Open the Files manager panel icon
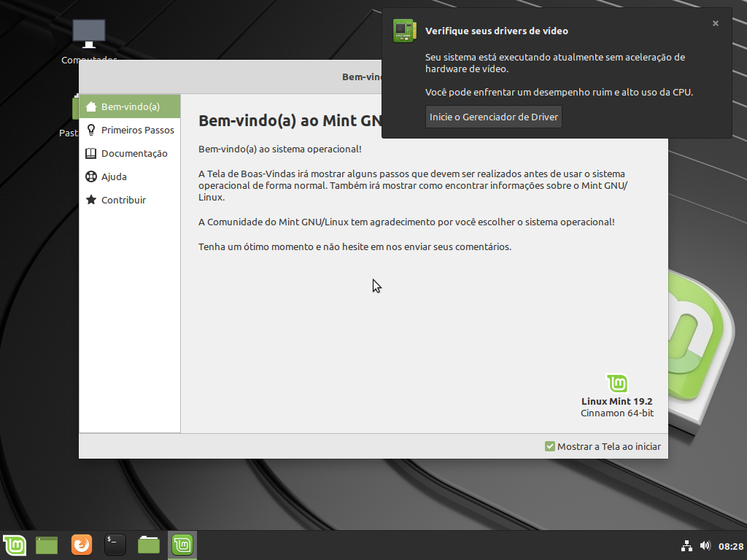This screenshot has height=560, width=747. click(149, 545)
